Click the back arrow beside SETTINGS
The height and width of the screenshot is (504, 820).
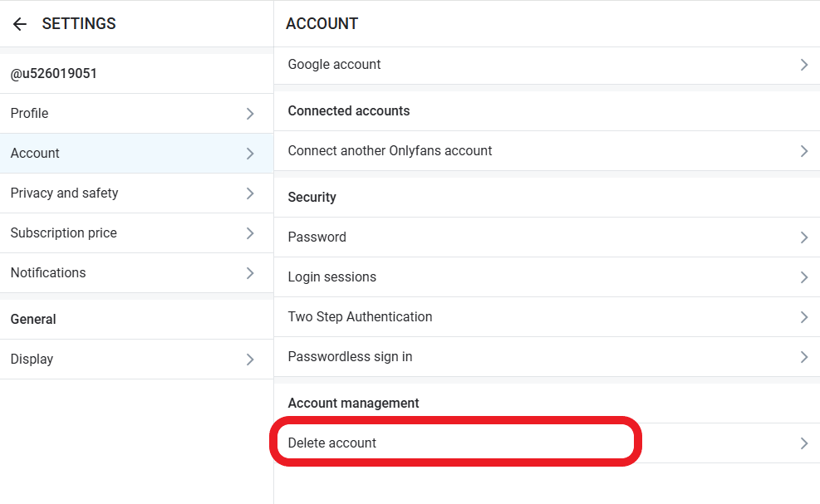point(19,23)
